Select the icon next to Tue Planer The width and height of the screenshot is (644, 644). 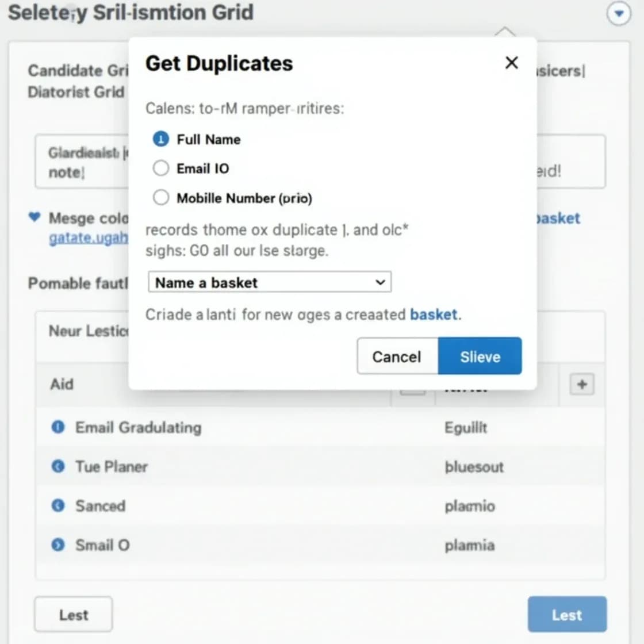pyautogui.click(x=57, y=466)
